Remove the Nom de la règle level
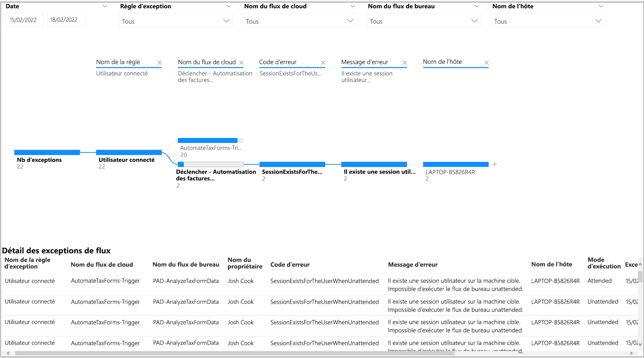Viewport: 644px width, 358px height. point(160,63)
